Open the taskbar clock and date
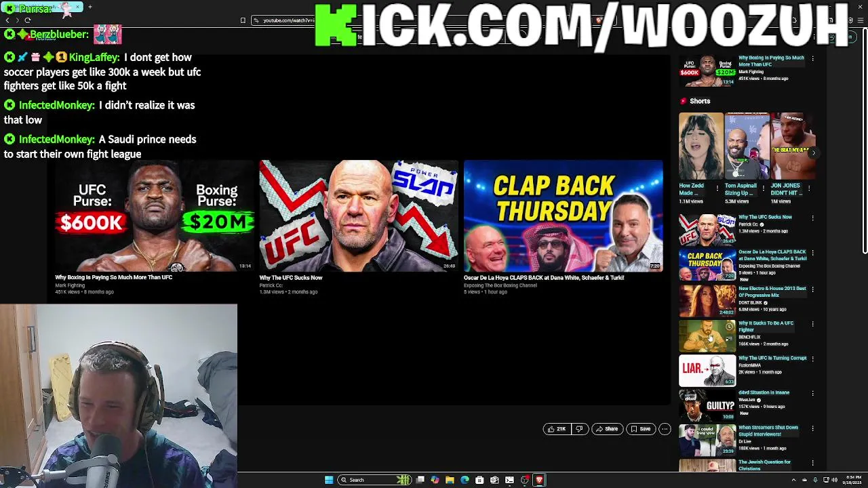Image resolution: width=868 pixels, height=488 pixels. click(853, 480)
